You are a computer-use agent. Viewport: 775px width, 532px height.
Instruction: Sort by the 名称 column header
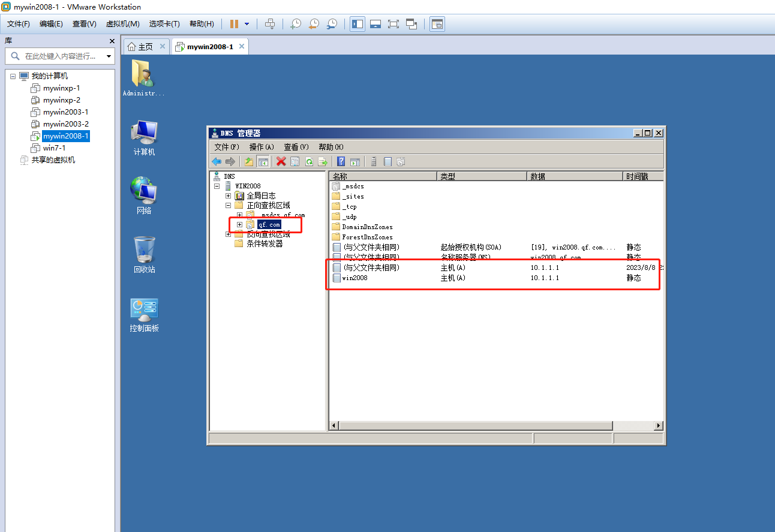point(383,176)
